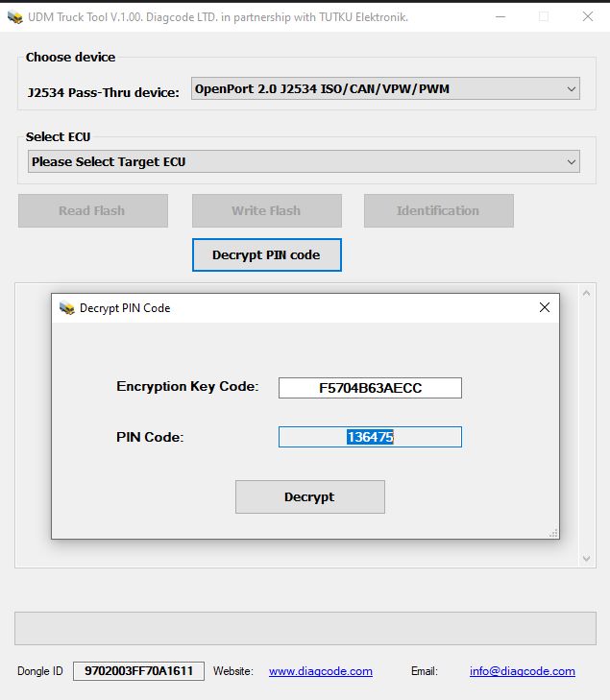610x700 pixels.
Task: Click the log panel scroll up arrow
Action: 586,293
